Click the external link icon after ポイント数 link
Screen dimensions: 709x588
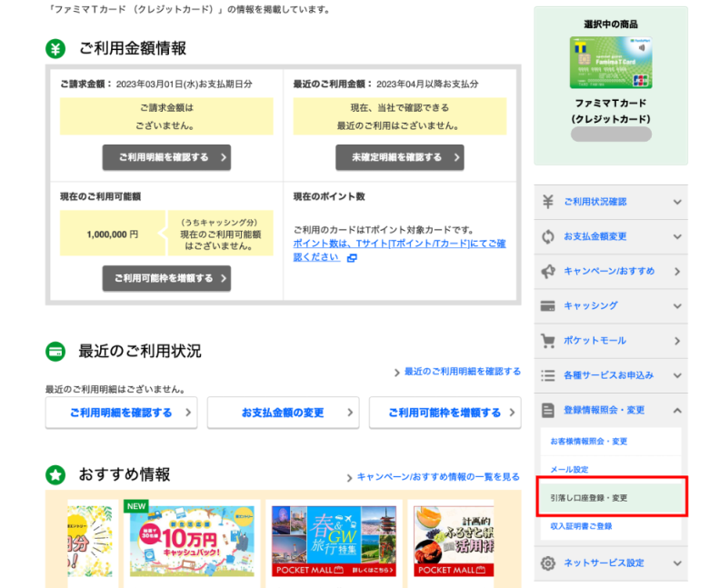[x=352, y=257]
